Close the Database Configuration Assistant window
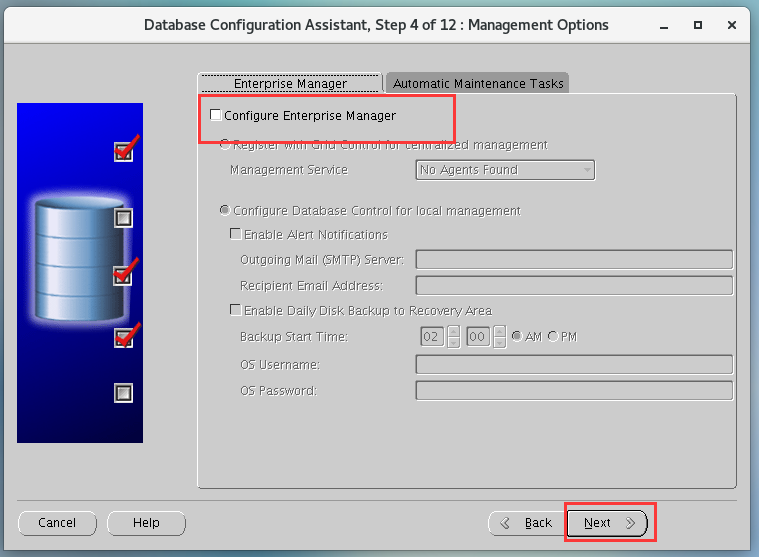The height and width of the screenshot is (557, 759). (x=732, y=25)
